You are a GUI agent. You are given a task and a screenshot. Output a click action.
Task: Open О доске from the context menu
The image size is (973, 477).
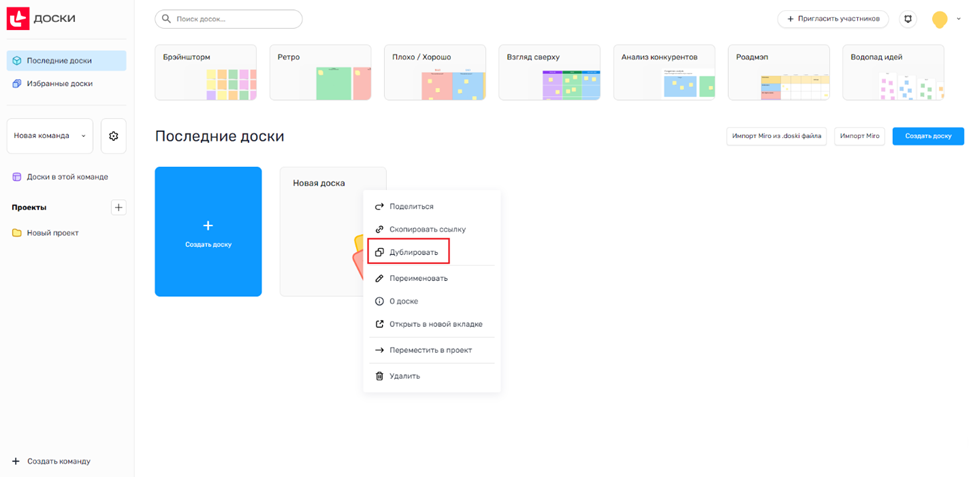432,301
